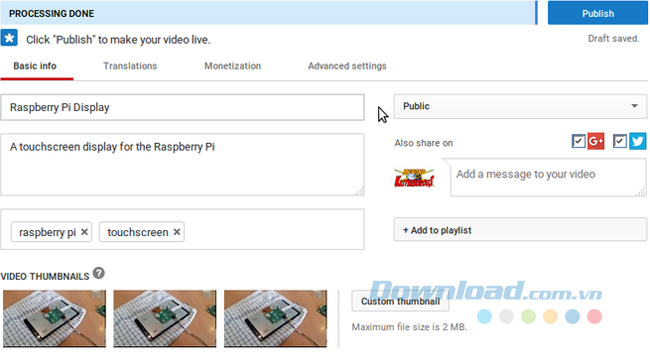This screenshot has height=362, width=650.
Task: Remove the touchscreen tag
Action: (x=177, y=232)
